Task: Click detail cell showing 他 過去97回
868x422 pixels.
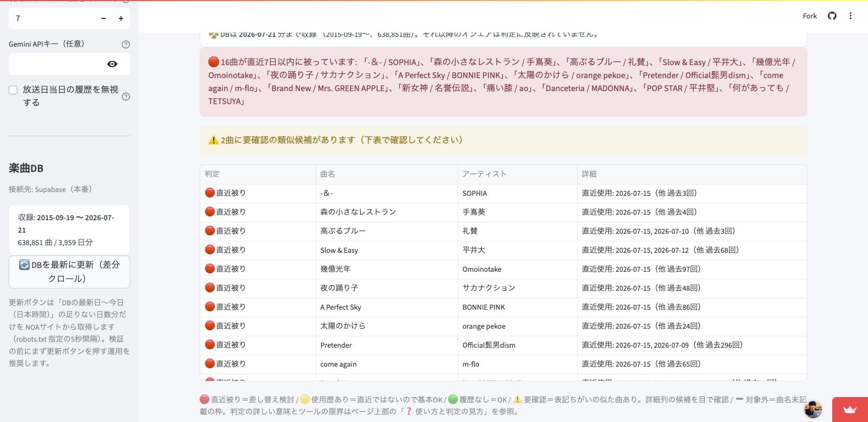Action: point(692,269)
